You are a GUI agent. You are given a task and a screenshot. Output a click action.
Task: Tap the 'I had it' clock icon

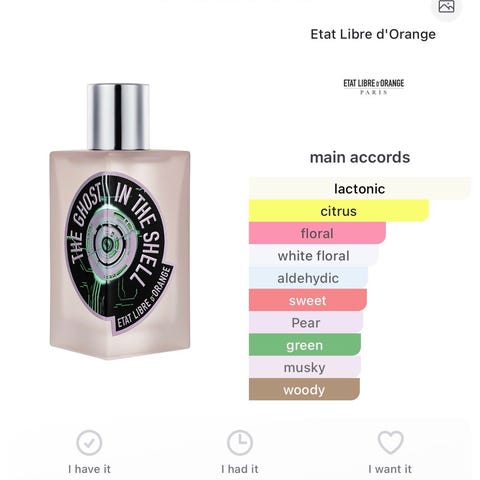(240, 443)
